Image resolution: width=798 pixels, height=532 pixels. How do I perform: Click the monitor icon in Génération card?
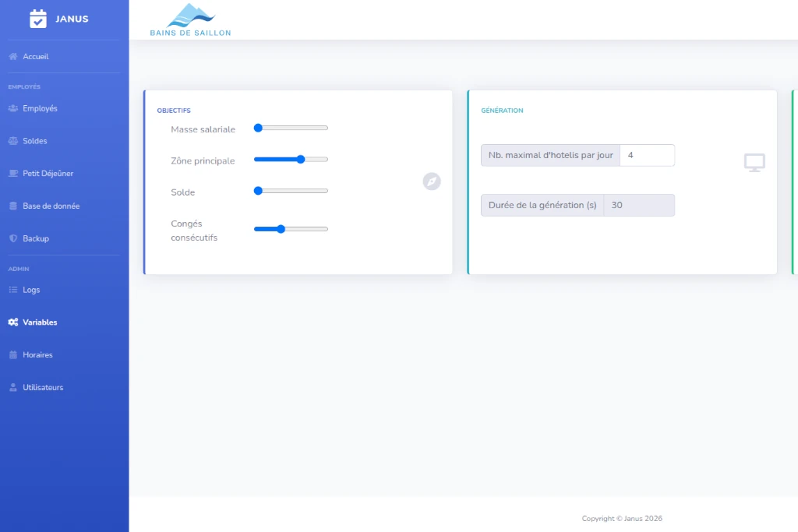pyautogui.click(x=754, y=163)
